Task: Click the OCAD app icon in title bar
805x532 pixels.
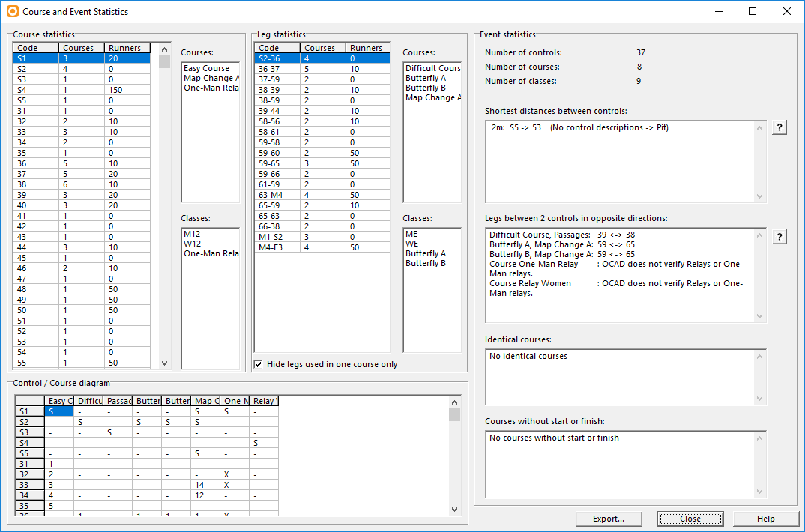Action: 13,11
